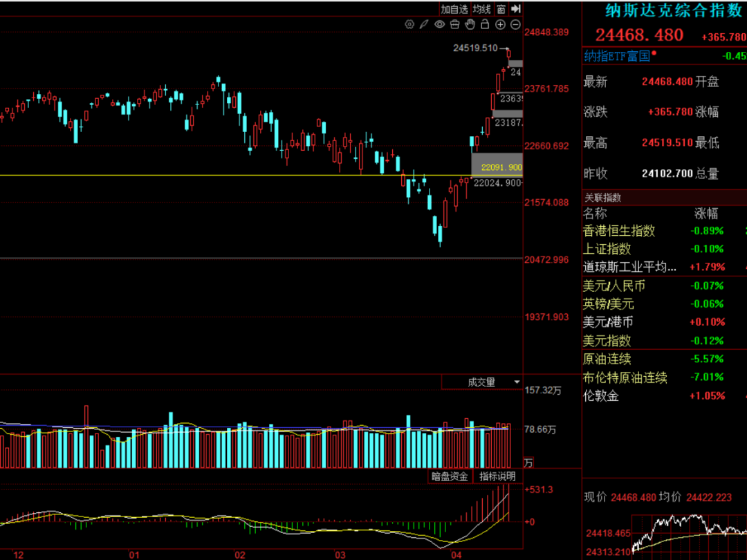
Task: Open the toolbox icon
Action: [454, 24]
